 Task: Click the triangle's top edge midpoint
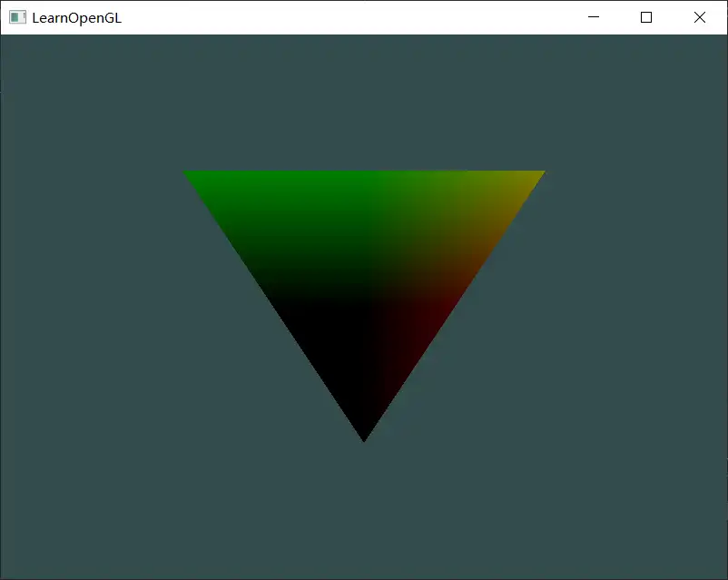click(x=364, y=172)
